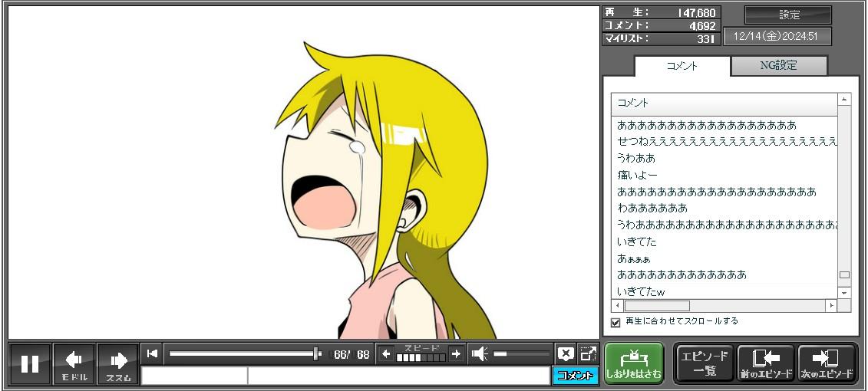Open the 設定 settings button
The height and width of the screenshot is (391, 868).
[788, 15]
